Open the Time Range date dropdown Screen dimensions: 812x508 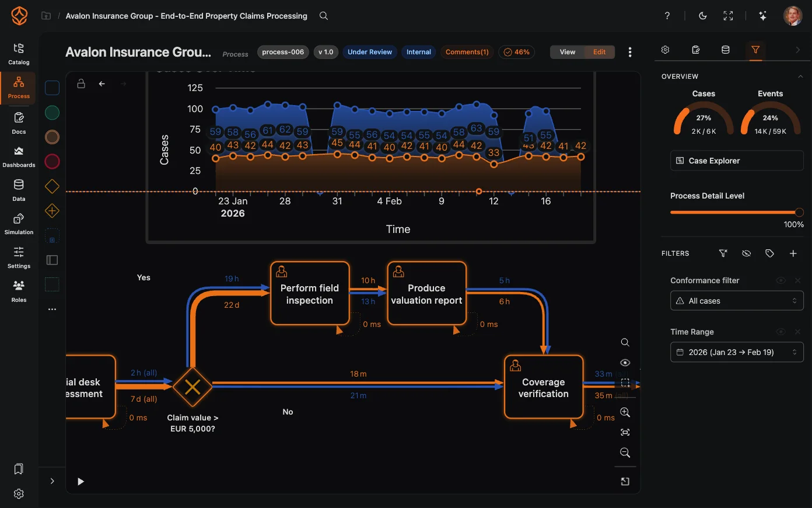(x=737, y=352)
